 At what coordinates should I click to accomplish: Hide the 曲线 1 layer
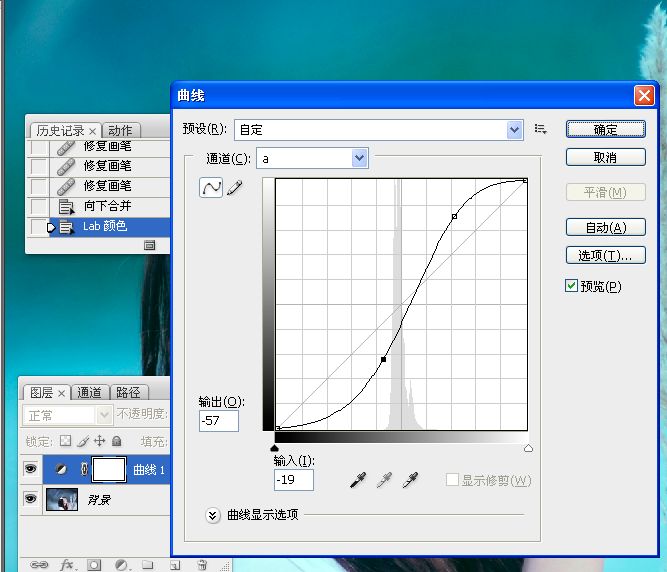(x=30, y=469)
